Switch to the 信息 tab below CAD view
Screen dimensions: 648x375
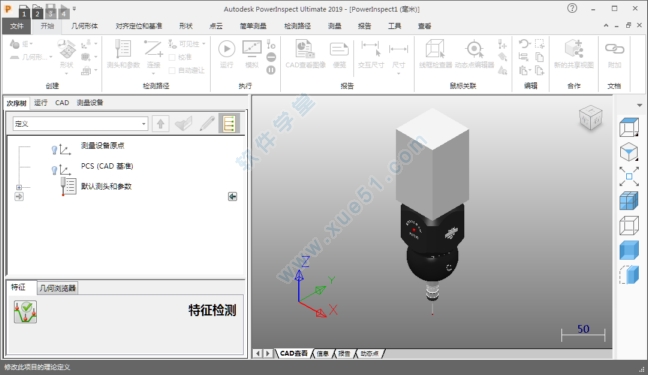point(322,354)
